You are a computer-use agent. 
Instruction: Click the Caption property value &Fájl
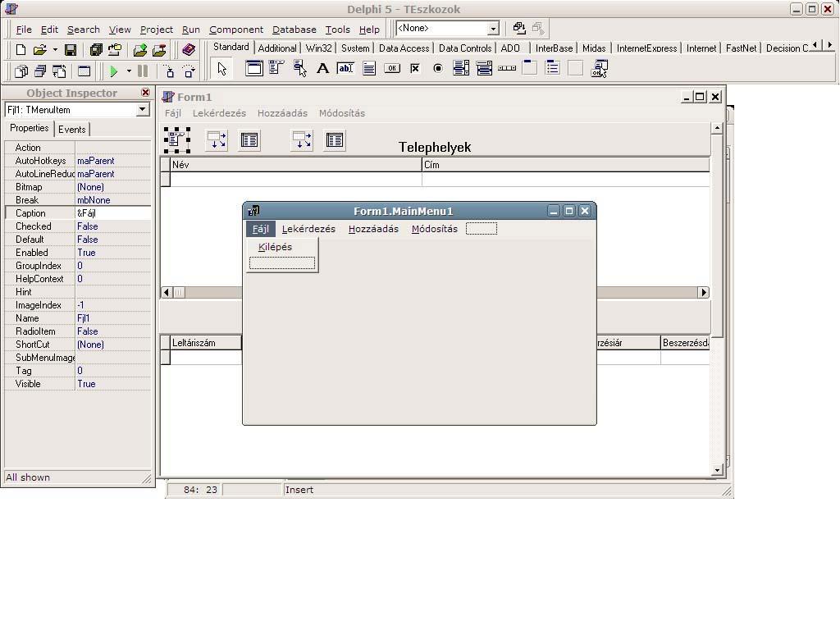[113, 213]
